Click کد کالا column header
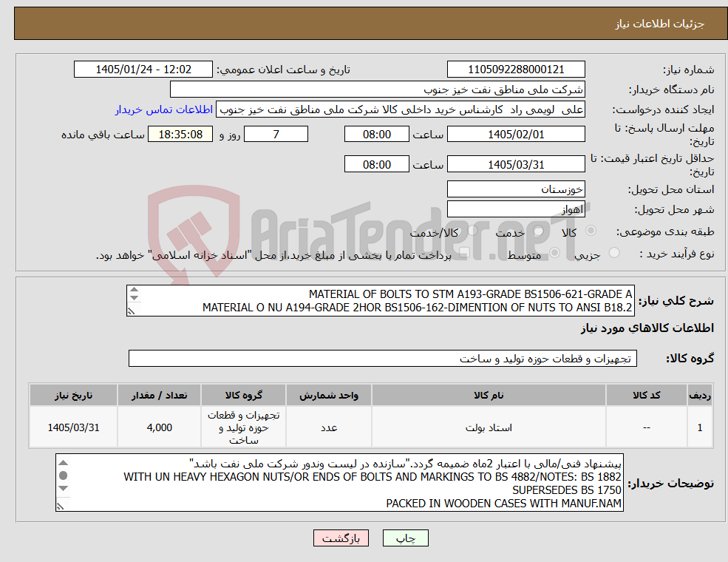Viewport: 728px width, 562px height. pos(646,396)
